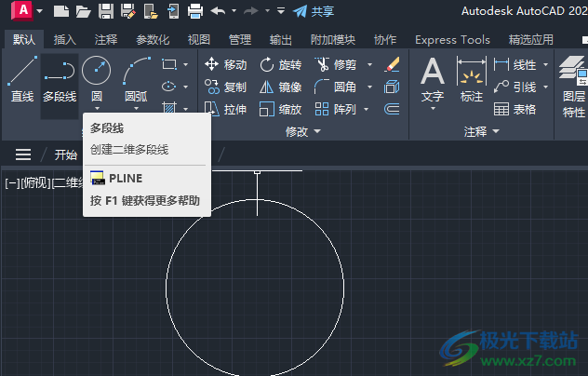Open the 注释 ribbon tab

[106, 39]
